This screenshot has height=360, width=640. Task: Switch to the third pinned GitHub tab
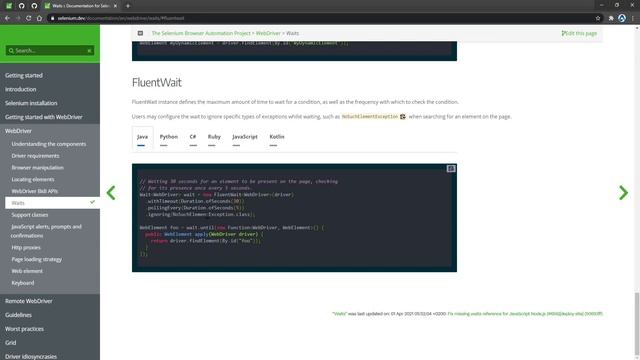tap(34, 6)
